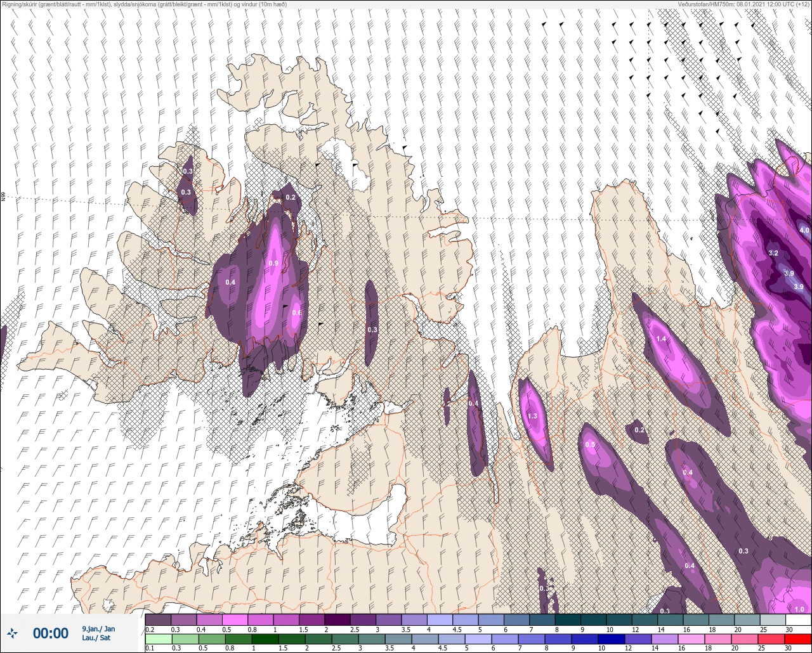The height and width of the screenshot is (653, 812).
Task: Click the 0.5 precipitation value on the map
Action: 590,445
